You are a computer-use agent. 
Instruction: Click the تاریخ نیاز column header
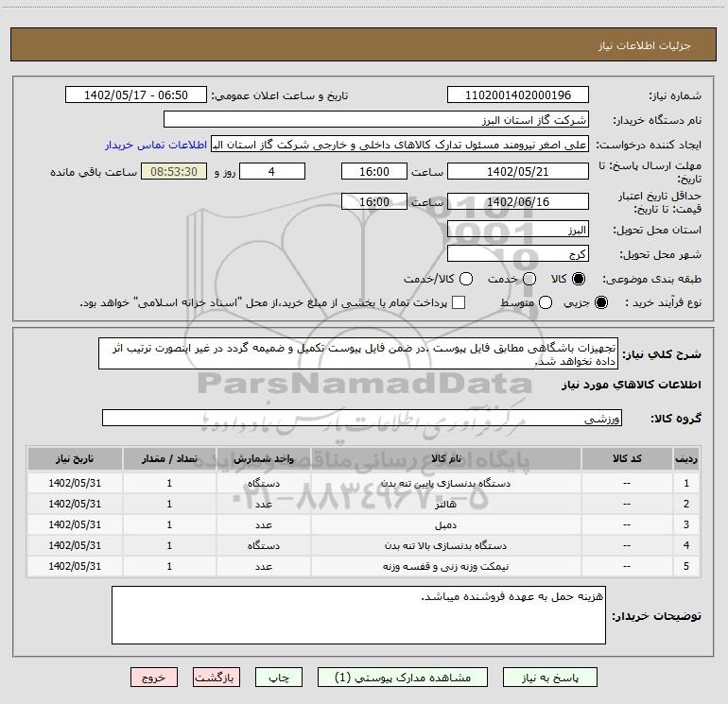tap(75, 458)
